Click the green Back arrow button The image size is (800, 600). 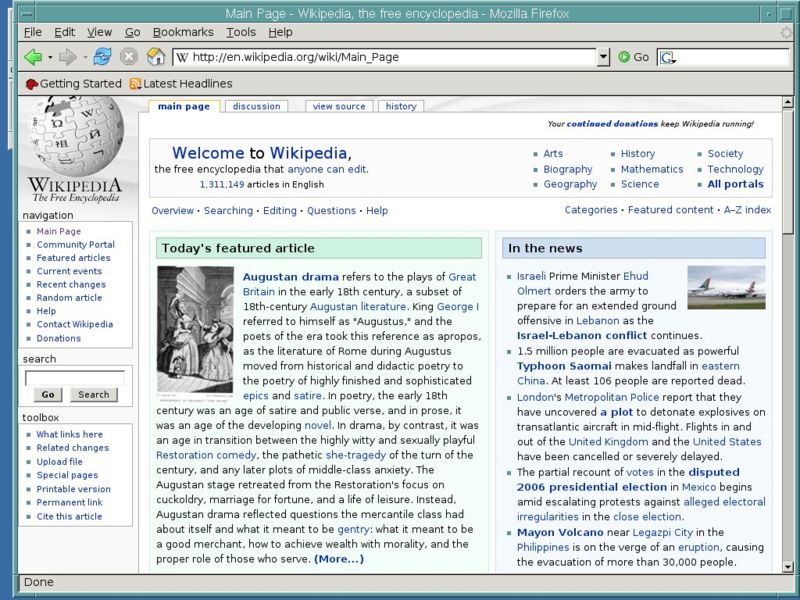(33, 57)
